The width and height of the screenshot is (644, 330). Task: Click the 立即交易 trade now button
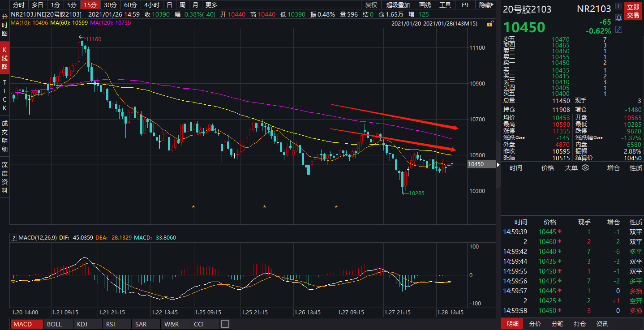click(633, 11)
